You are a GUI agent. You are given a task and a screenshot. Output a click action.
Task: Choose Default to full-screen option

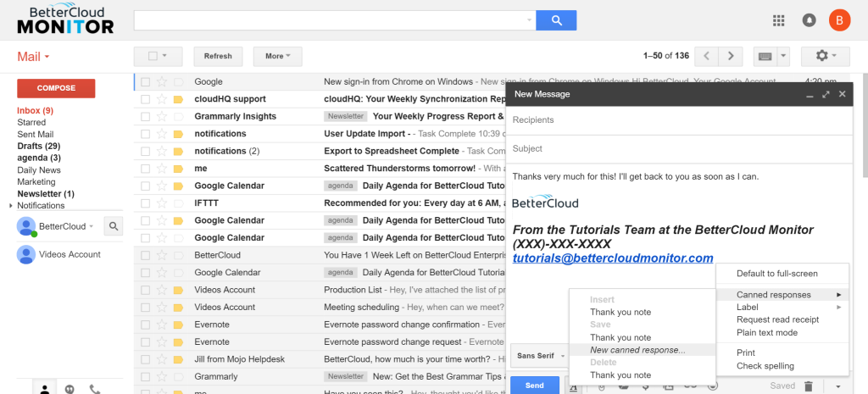tap(782, 274)
